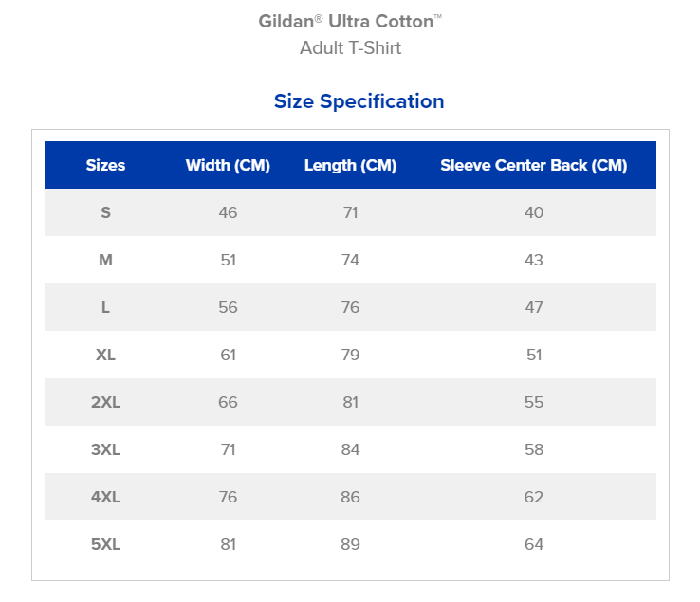Click the Length (CM) column header
The image size is (700, 602).
tap(350, 165)
